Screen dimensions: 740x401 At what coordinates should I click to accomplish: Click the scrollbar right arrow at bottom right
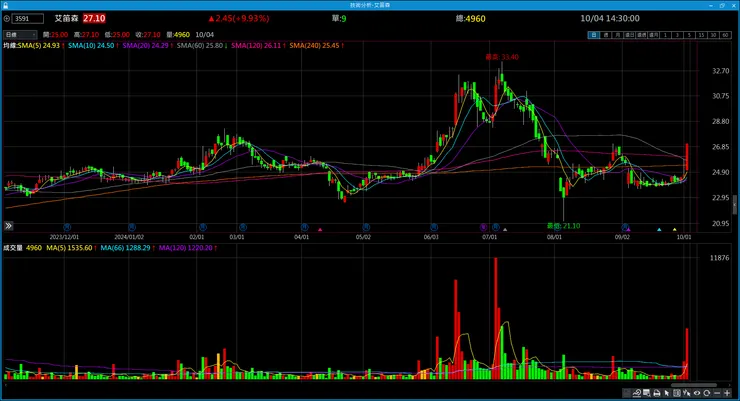[x=731, y=385]
